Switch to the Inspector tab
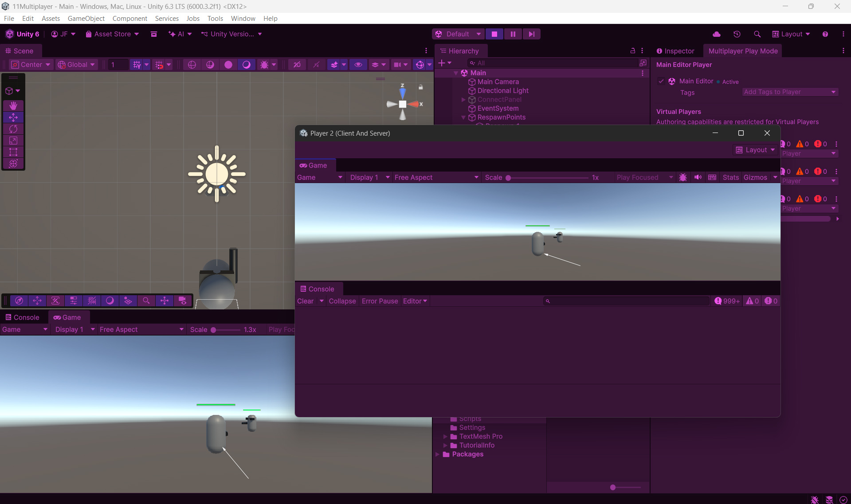Screen dimensions: 851x504 coord(675,51)
